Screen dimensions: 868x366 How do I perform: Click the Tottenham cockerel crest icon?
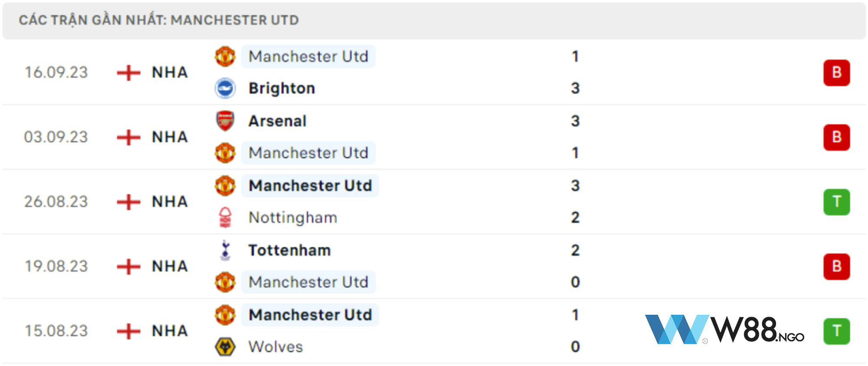click(x=225, y=250)
